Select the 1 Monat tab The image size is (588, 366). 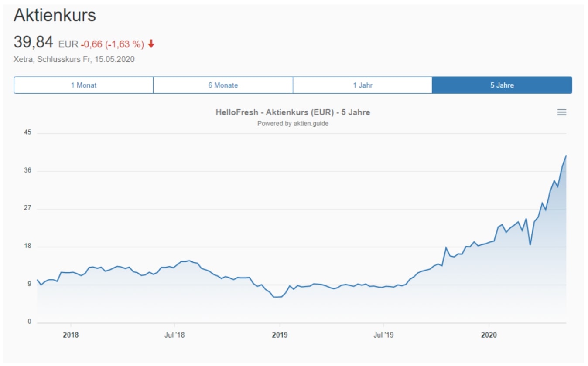point(84,85)
